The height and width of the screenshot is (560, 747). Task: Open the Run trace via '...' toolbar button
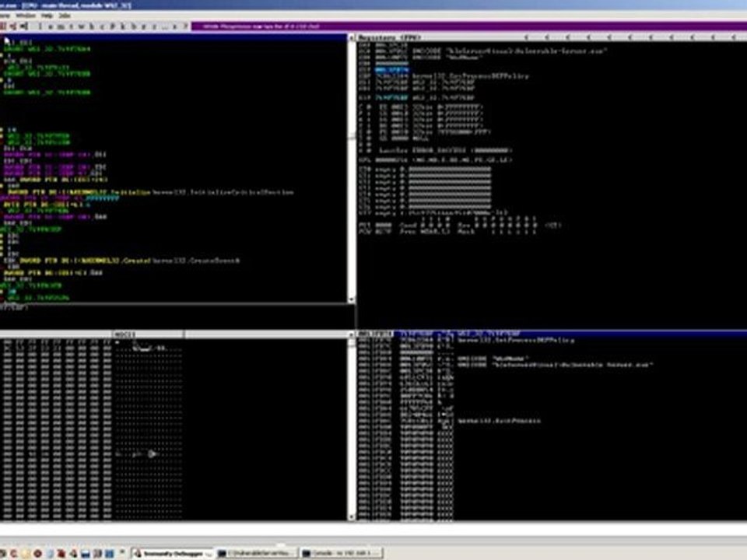(x=165, y=26)
